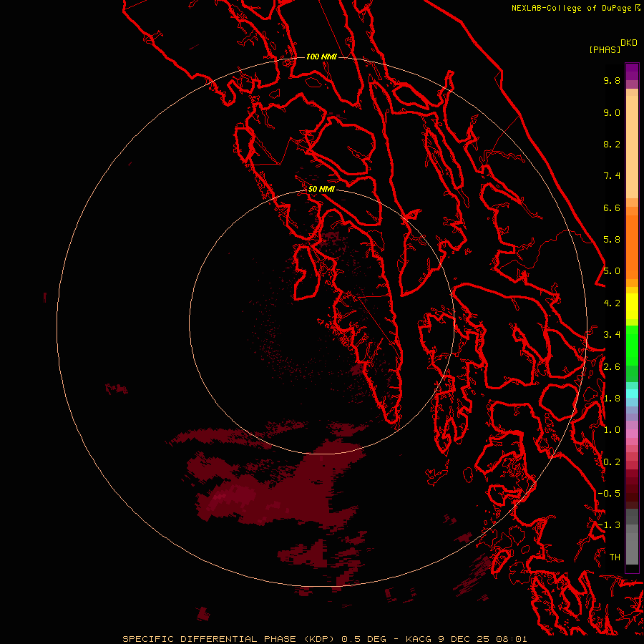Pick the bright yellow color bar segment
The width and height of the screenshot is (644, 644).
coord(632,306)
